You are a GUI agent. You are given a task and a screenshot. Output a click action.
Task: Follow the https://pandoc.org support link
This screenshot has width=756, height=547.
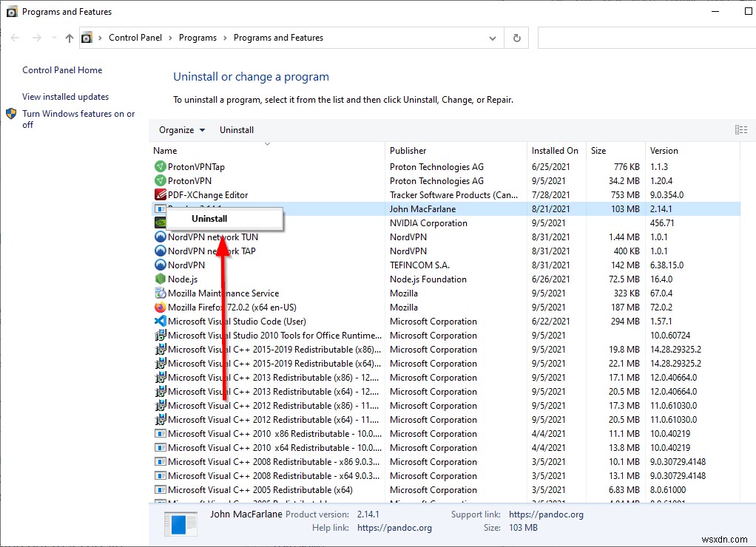546,513
